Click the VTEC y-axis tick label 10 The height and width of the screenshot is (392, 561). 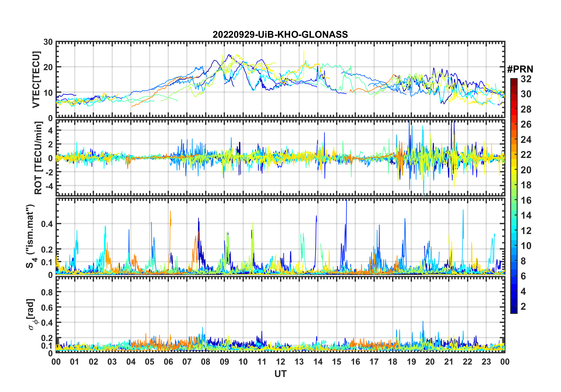point(48,93)
